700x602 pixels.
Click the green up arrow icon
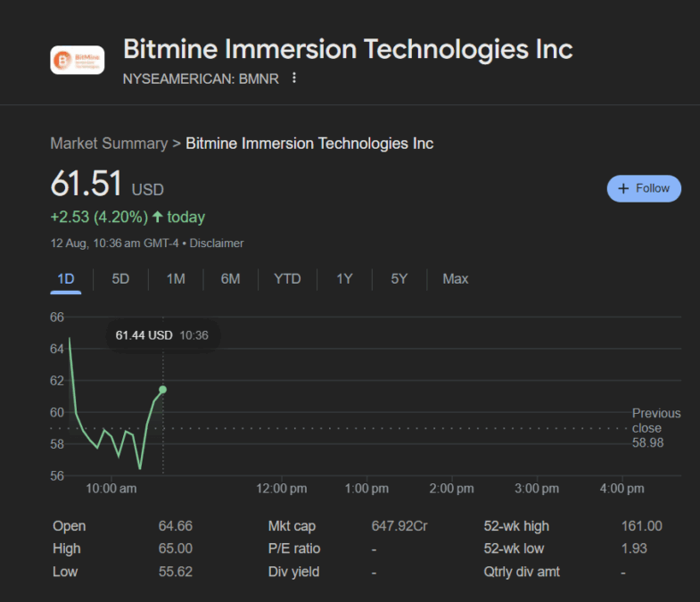click(158, 217)
